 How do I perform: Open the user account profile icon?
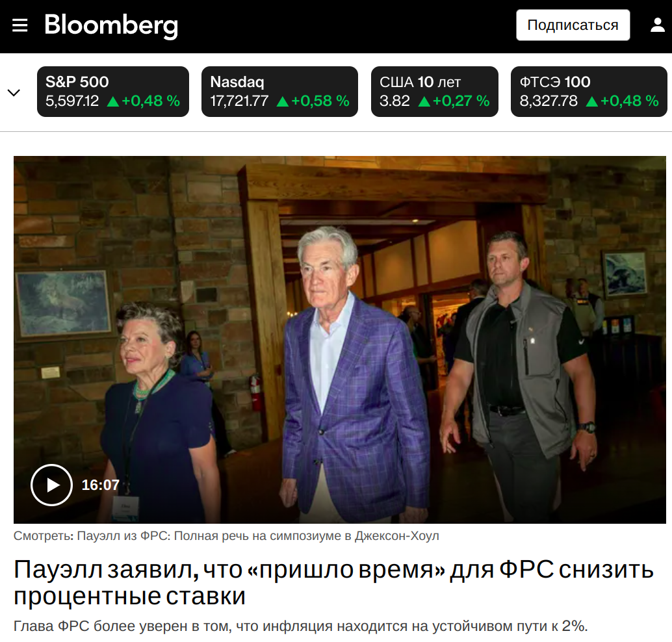coord(658,25)
